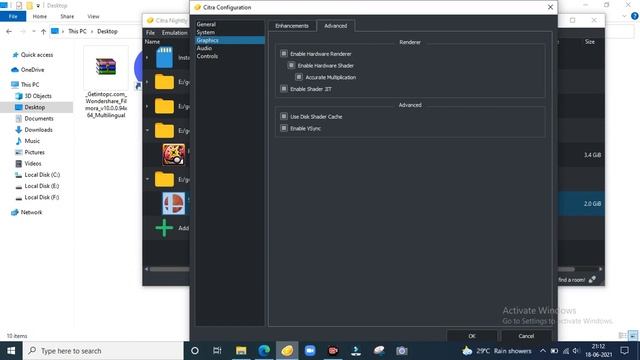Select the Wondershare Filmora RAR archive file
Viewport: 640px width, 360px height.
pyautogui.click(x=106, y=82)
